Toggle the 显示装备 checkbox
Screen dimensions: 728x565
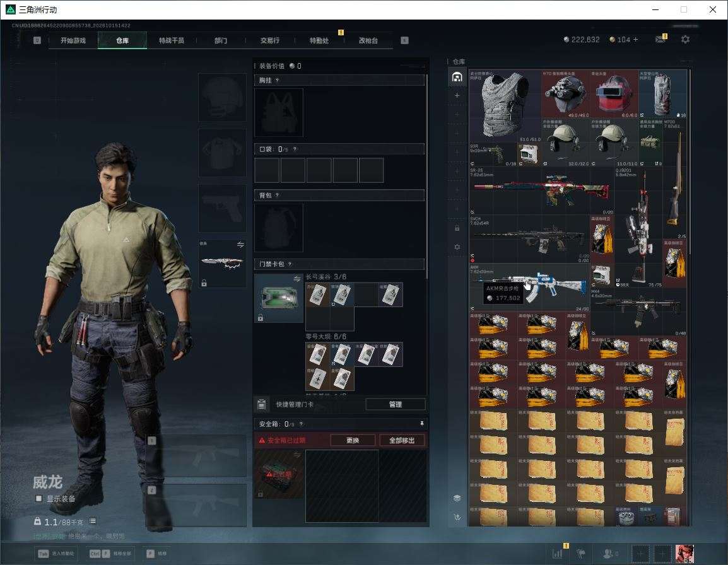(x=38, y=499)
